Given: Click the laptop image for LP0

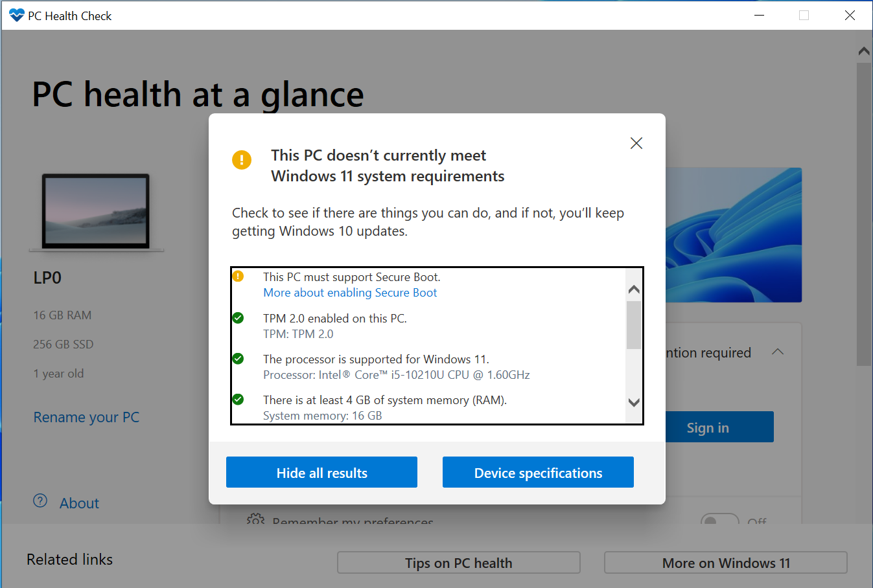Looking at the screenshot, I should (96, 212).
